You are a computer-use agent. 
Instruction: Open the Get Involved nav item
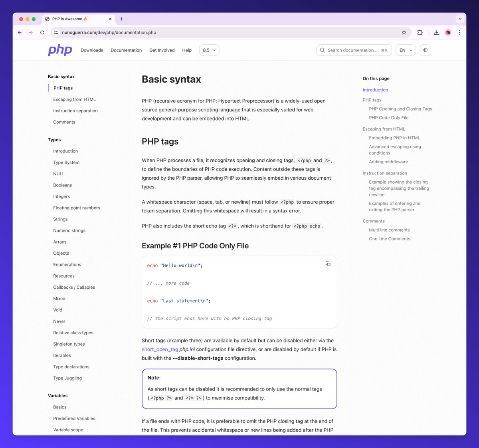(162, 50)
